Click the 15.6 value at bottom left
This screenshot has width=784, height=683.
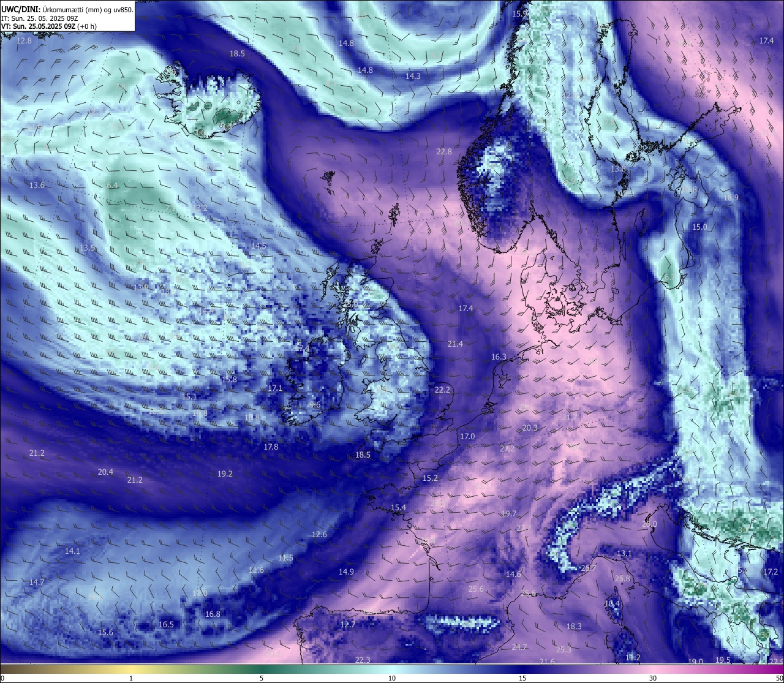[105, 633]
